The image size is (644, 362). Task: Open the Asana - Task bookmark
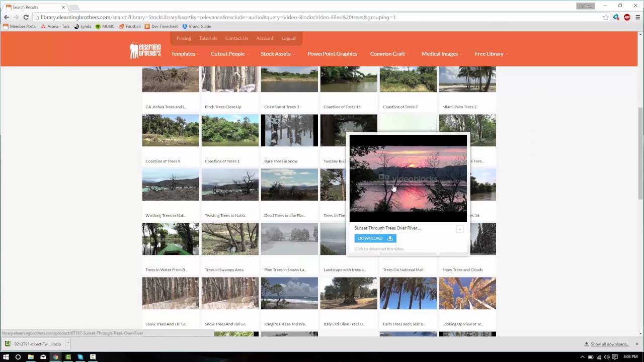(55, 27)
